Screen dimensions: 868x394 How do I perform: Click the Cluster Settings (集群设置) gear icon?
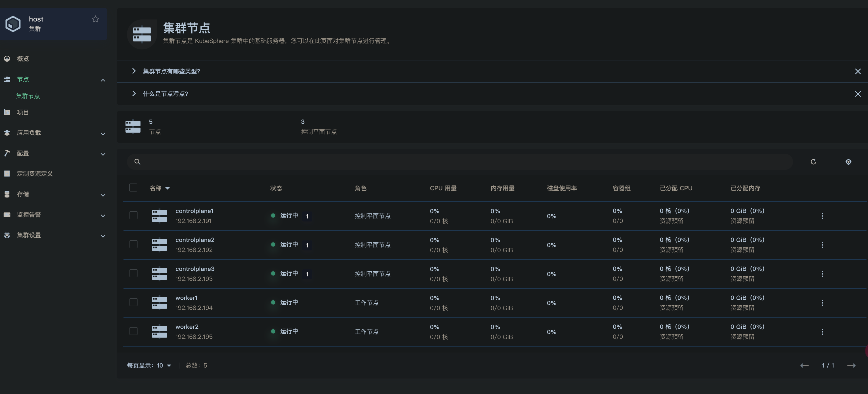(7, 235)
